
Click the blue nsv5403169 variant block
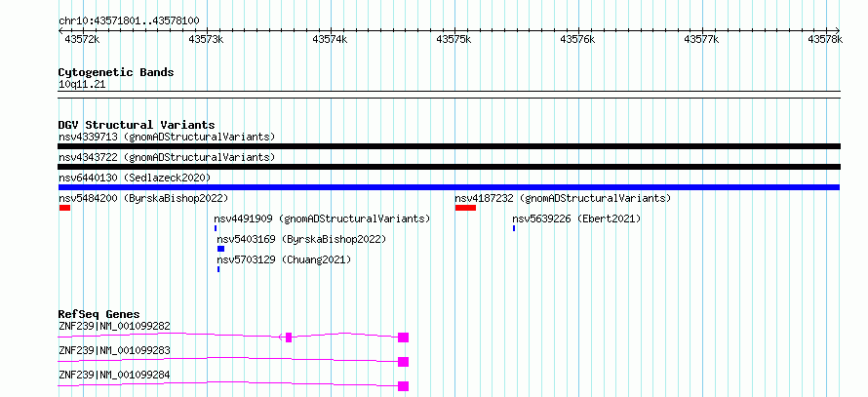(220, 249)
